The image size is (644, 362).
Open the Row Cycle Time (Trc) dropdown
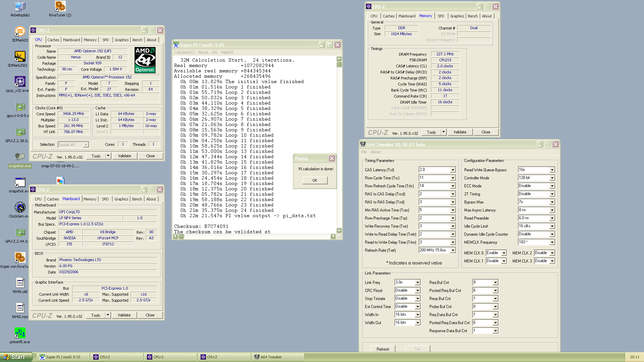(453, 178)
